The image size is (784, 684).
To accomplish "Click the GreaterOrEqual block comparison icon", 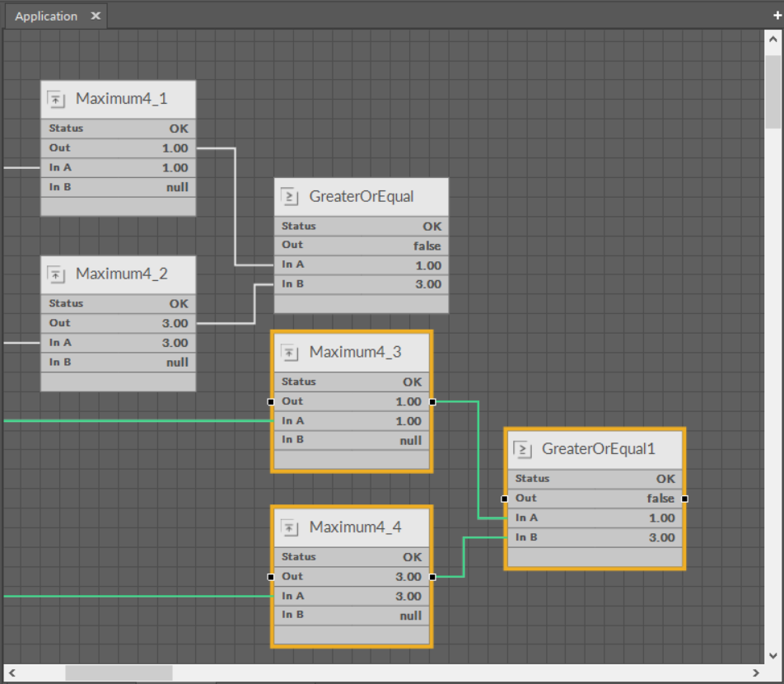I will tap(290, 197).
